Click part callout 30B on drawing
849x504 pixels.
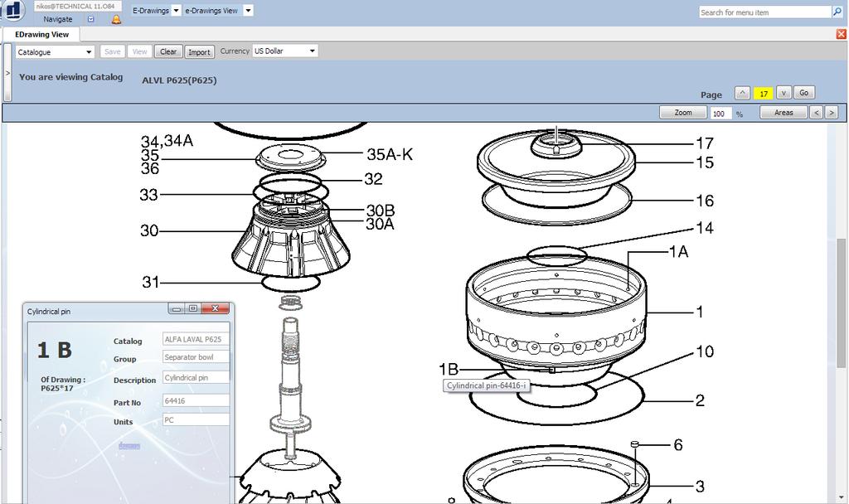click(381, 211)
